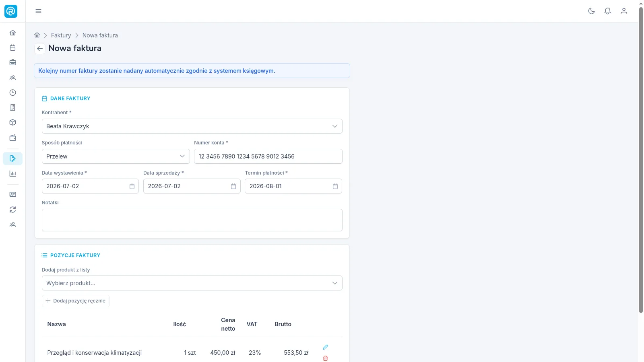Viewport: 644px width, 362px height.
Task: Go back using the arrow beside Nowa faktura
Action: click(x=39, y=49)
